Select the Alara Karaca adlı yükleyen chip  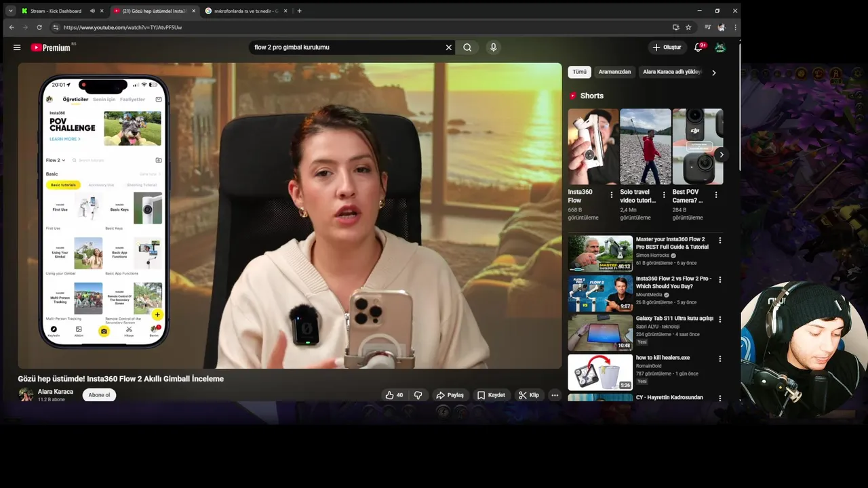coord(671,72)
